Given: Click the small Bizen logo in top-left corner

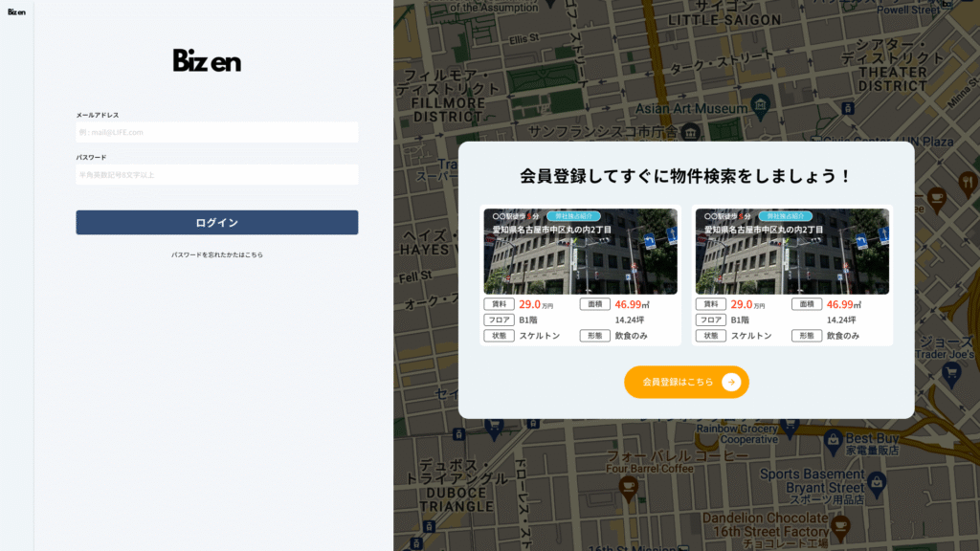Looking at the screenshot, I should pos(16,12).
